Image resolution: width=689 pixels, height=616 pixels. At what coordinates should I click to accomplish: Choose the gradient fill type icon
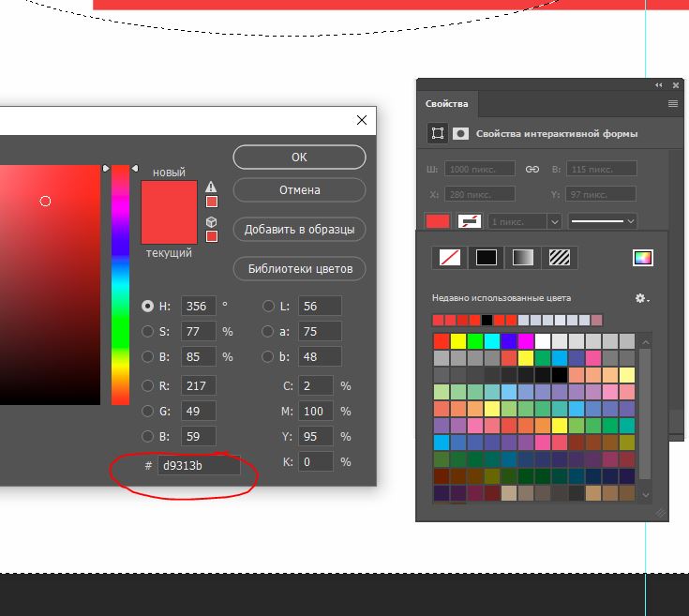tap(522, 257)
